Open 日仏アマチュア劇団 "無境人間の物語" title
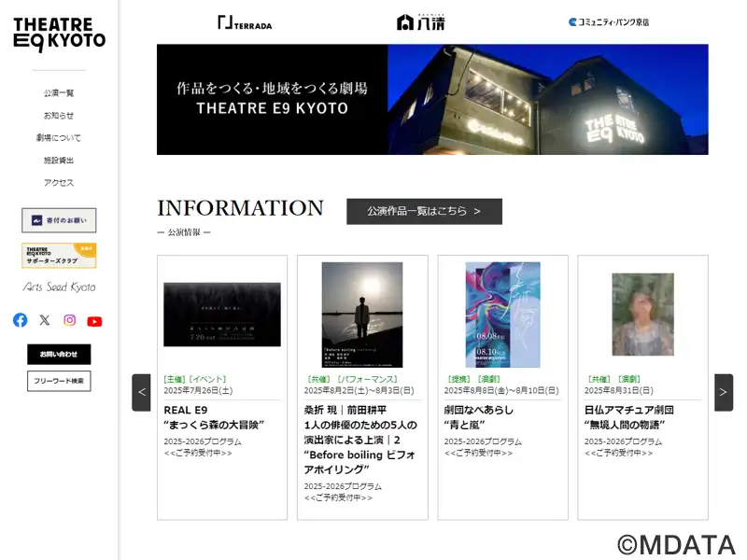This screenshot has width=747, height=560. click(x=628, y=417)
